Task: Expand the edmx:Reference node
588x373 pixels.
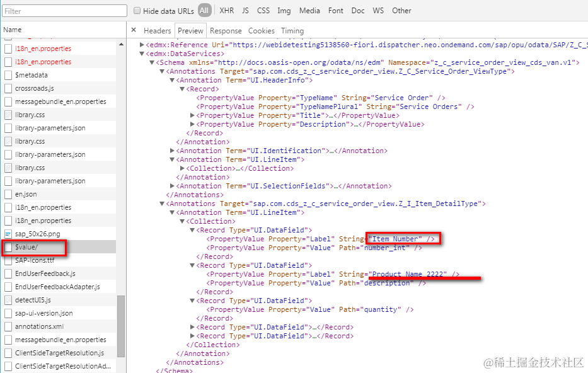Action: (x=142, y=45)
